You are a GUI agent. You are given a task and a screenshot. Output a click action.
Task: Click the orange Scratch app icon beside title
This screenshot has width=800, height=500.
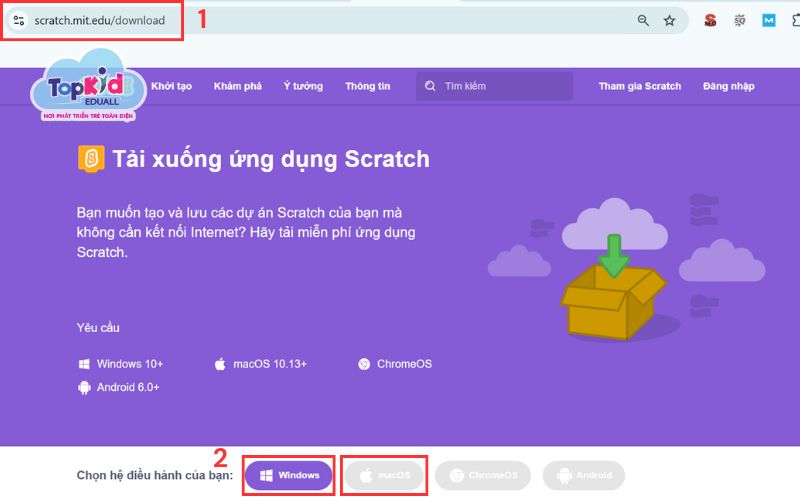click(91, 159)
